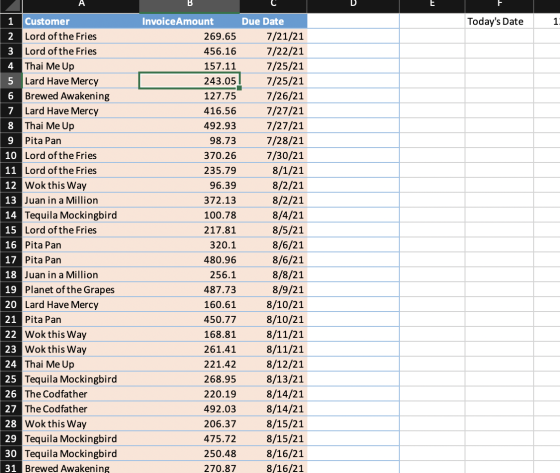The height and width of the screenshot is (473, 560).
Task: Click the Brewed Awakening cell in row 6
Action: coord(81,96)
